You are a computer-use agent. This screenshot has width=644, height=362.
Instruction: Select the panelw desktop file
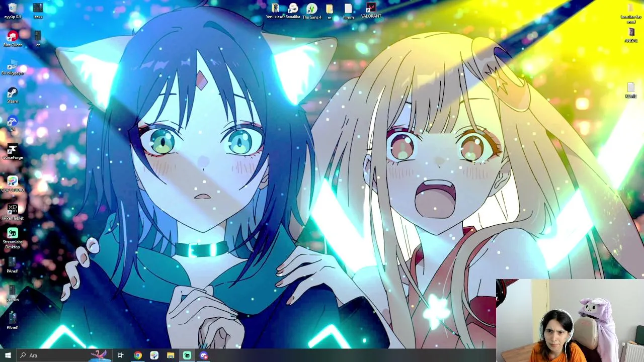(x=13, y=293)
